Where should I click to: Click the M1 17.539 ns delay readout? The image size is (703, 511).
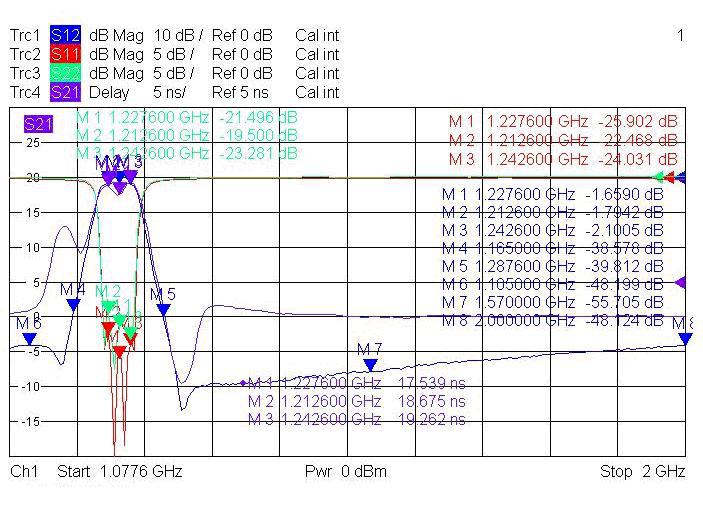pos(356,383)
